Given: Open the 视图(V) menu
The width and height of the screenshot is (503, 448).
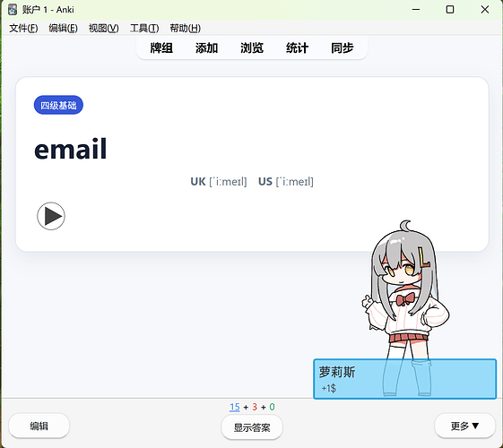Looking at the screenshot, I should [104, 28].
